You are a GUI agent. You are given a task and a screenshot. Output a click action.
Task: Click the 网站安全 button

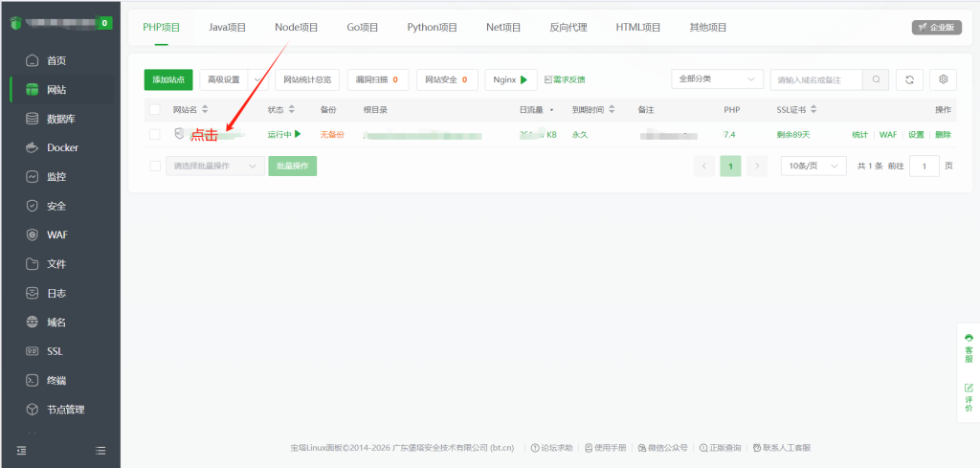(447, 79)
